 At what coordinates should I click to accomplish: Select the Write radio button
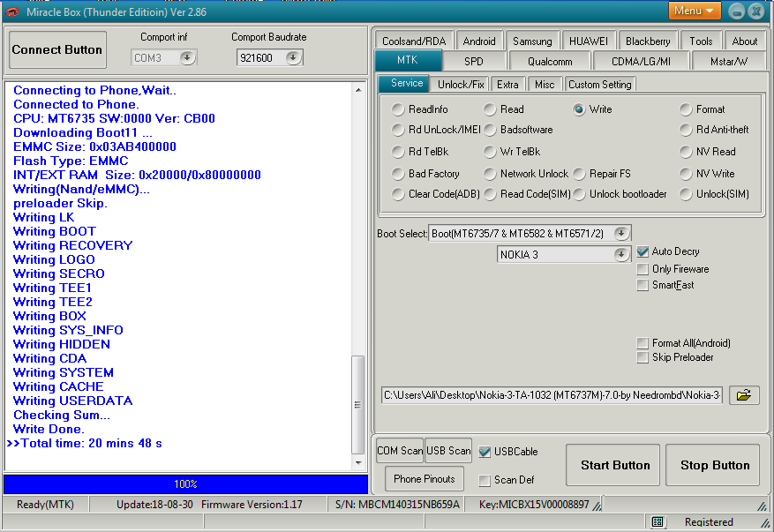coord(579,109)
